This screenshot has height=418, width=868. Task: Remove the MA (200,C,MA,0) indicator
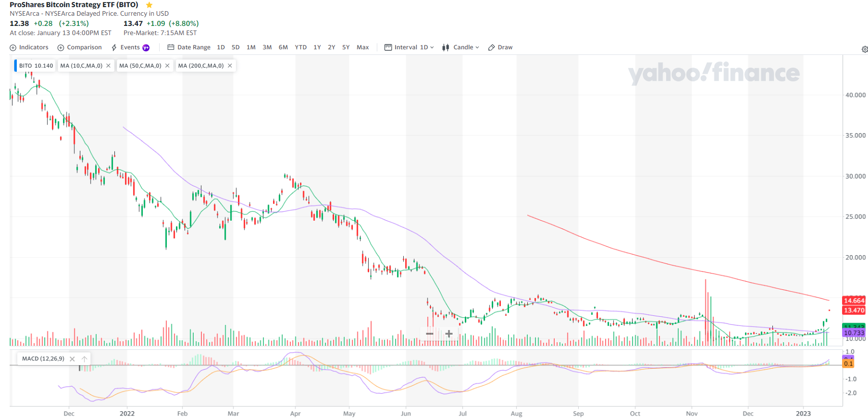(x=230, y=66)
